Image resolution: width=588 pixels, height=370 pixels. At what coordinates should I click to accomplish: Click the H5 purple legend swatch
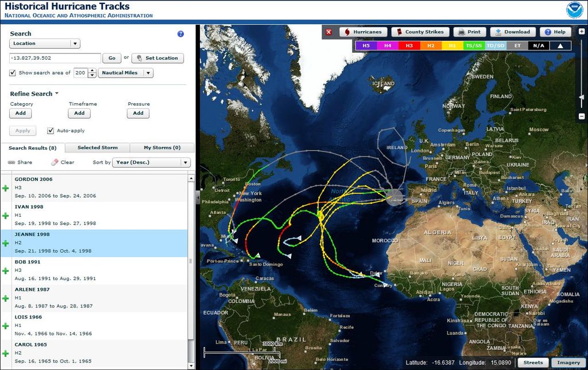coord(366,46)
